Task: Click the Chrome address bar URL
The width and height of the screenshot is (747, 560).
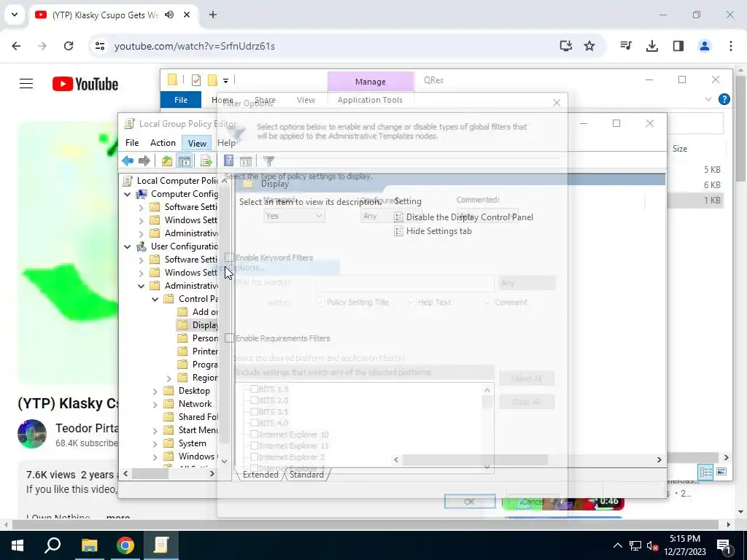Action: (194, 46)
